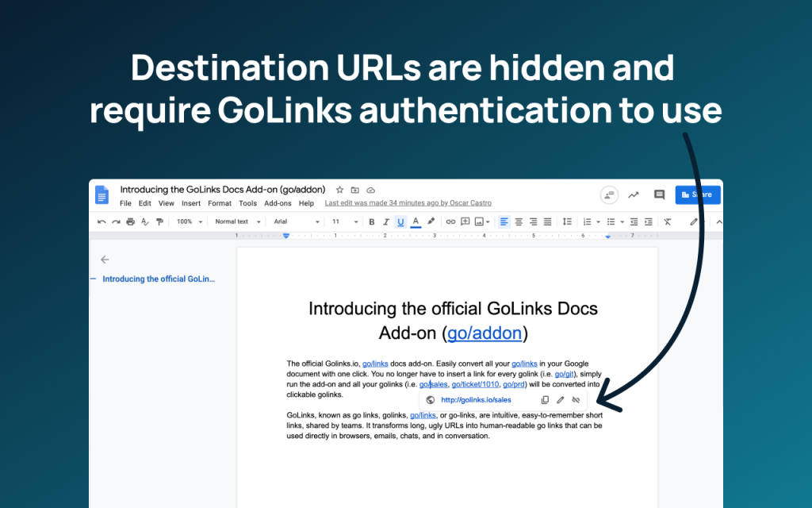Screen dimensions: 812x508
Task: Open the Format menu
Action: (x=220, y=203)
